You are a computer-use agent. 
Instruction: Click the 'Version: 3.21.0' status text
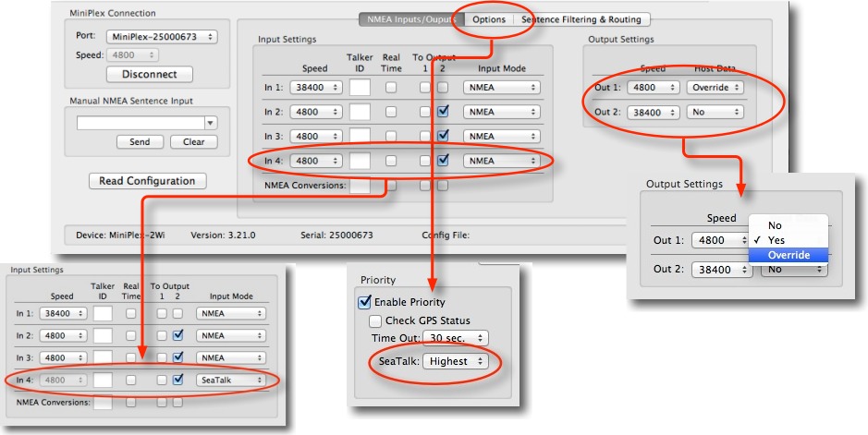[x=223, y=235]
